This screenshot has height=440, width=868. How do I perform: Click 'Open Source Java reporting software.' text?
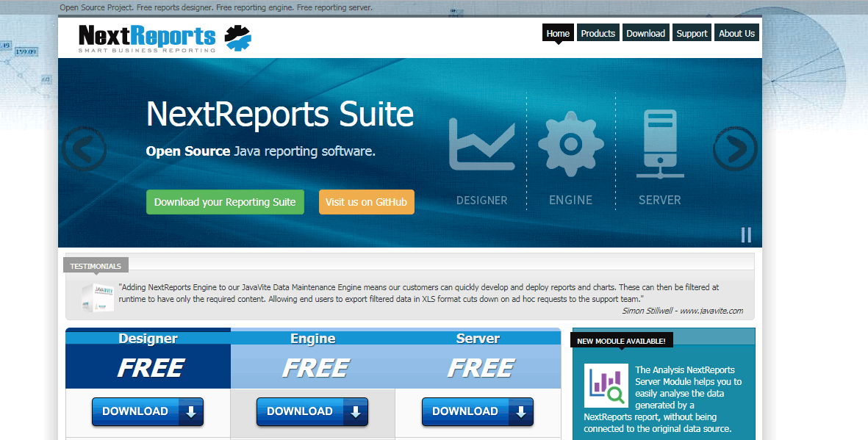pyautogui.click(x=261, y=151)
